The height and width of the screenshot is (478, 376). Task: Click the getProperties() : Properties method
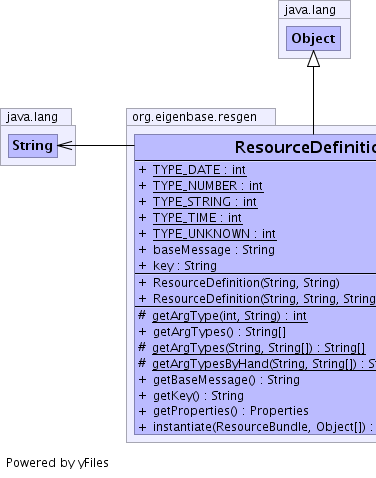coord(231,411)
